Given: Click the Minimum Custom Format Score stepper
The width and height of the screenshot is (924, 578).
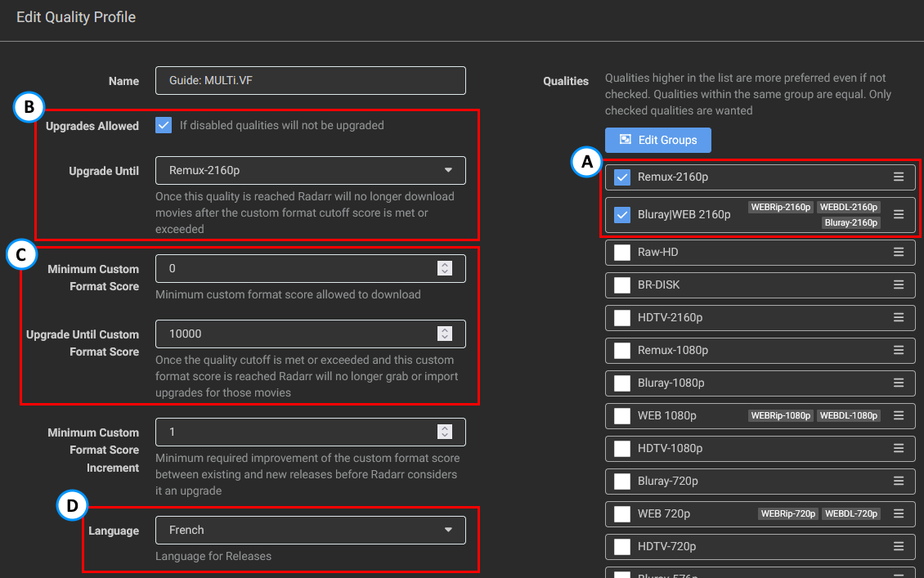Looking at the screenshot, I should (444, 268).
